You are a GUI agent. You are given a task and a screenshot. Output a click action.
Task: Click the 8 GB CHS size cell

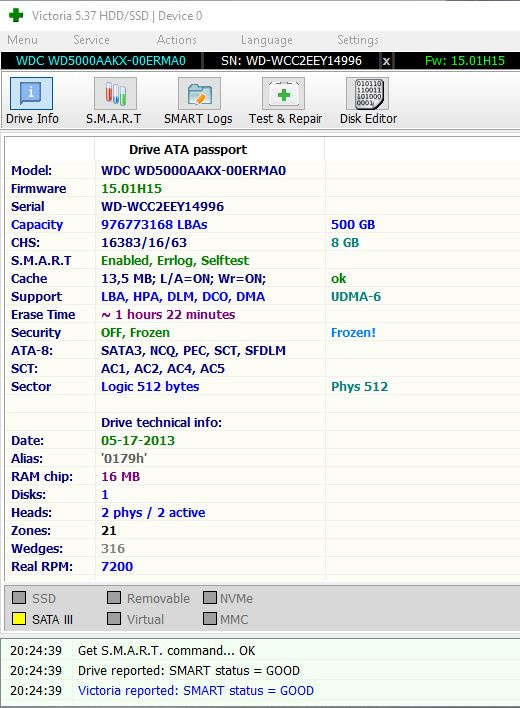[345, 243]
